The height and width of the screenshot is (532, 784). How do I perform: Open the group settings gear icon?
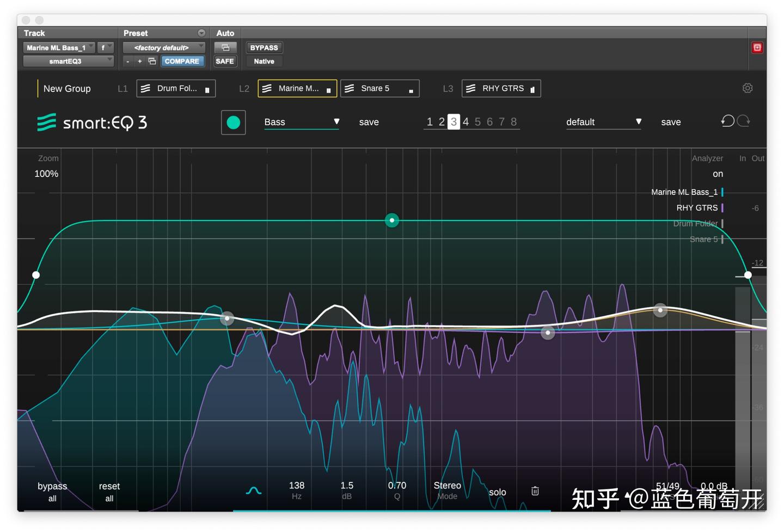click(x=748, y=88)
